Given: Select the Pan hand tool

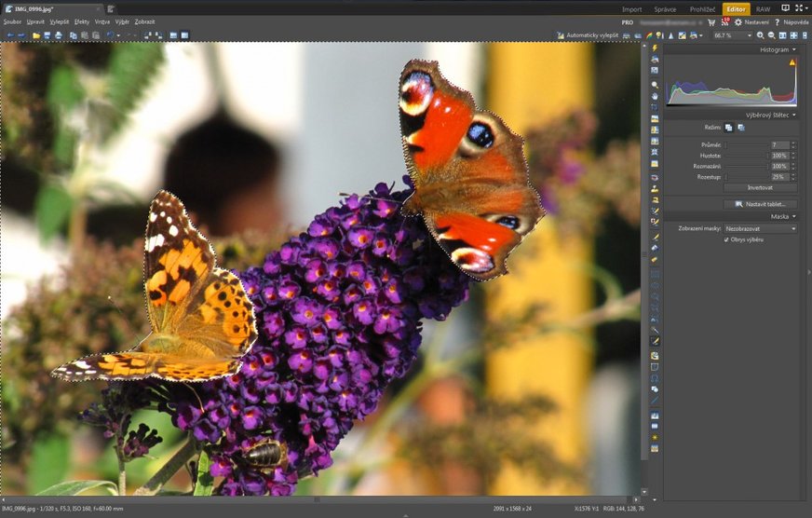Looking at the screenshot, I should tap(655, 96).
